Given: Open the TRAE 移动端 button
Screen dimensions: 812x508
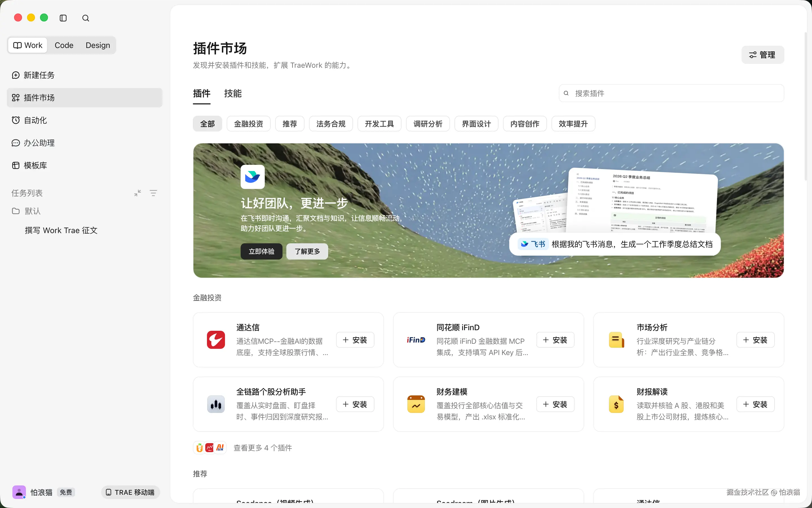Looking at the screenshot, I should click(x=131, y=492).
